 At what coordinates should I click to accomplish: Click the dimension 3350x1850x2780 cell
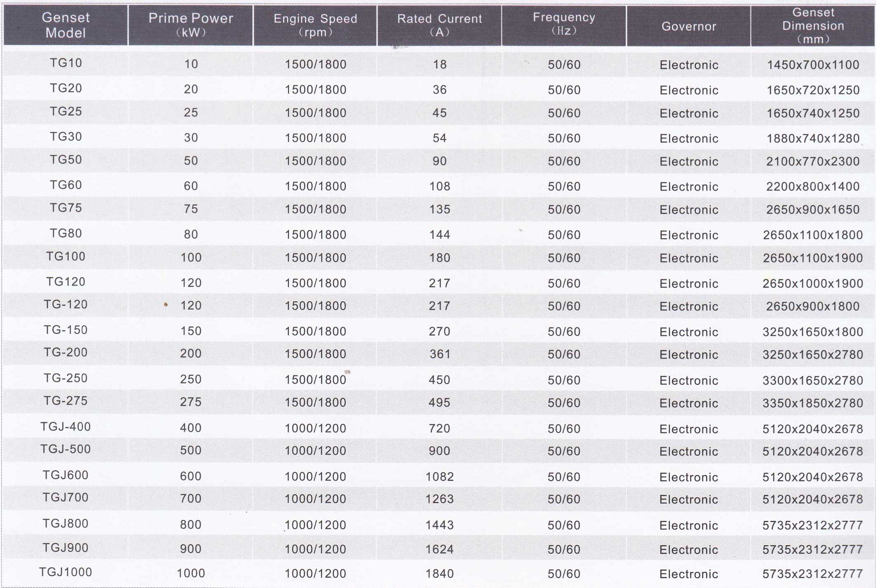[x=813, y=403]
